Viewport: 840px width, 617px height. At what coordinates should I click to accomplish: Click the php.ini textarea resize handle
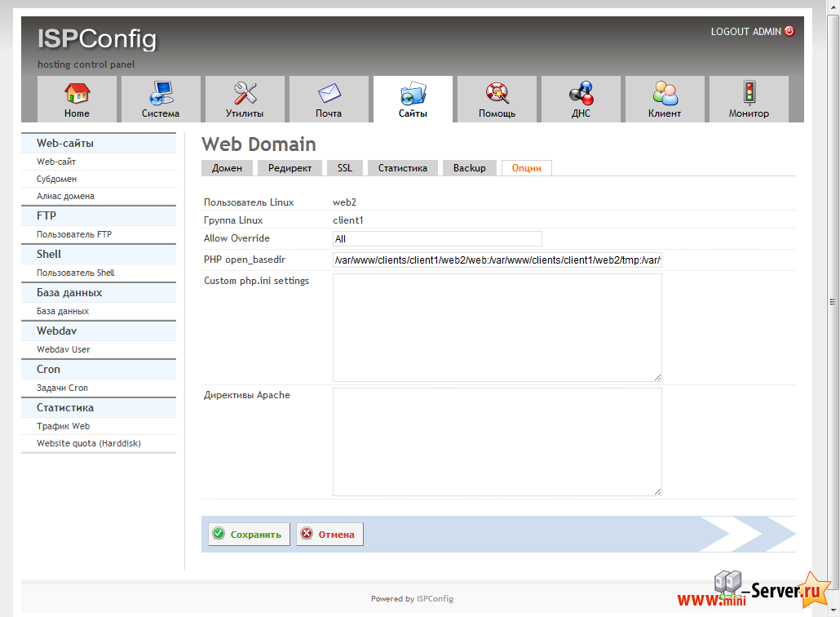tap(657, 377)
